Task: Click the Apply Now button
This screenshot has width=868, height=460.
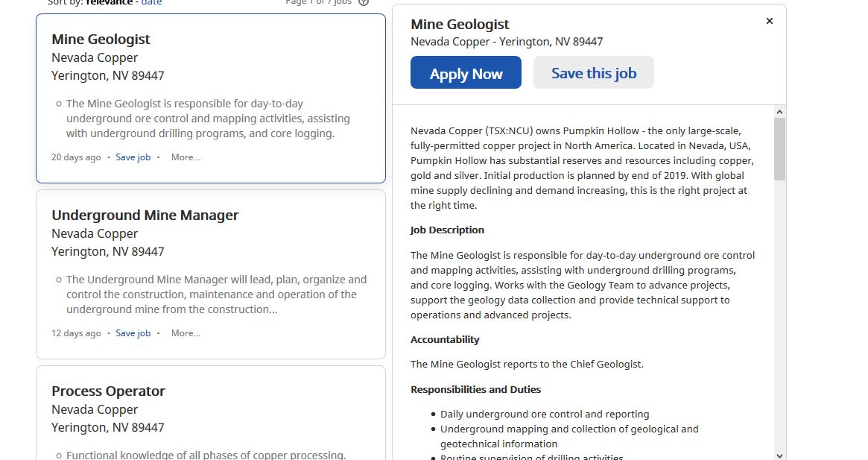Action: 466,72
